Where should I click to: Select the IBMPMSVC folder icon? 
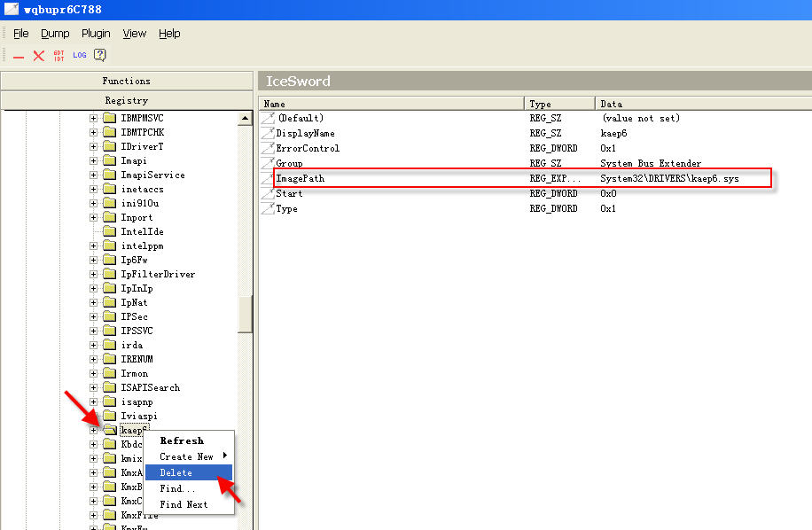point(109,118)
